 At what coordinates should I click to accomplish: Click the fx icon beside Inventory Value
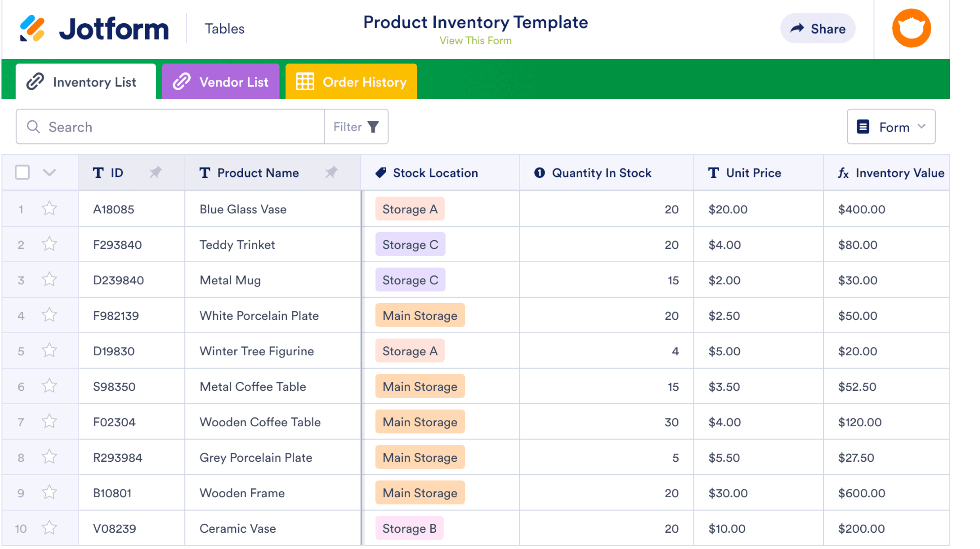tap(843, 173)
